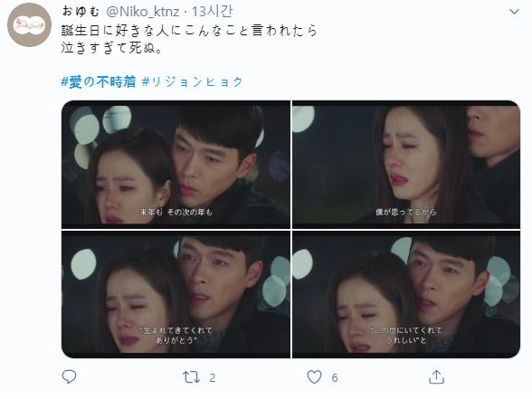This screenshot has height=399, width=532.
Task: Click the subtitle text 僕が思ってるから
Action: click(405, 212)
